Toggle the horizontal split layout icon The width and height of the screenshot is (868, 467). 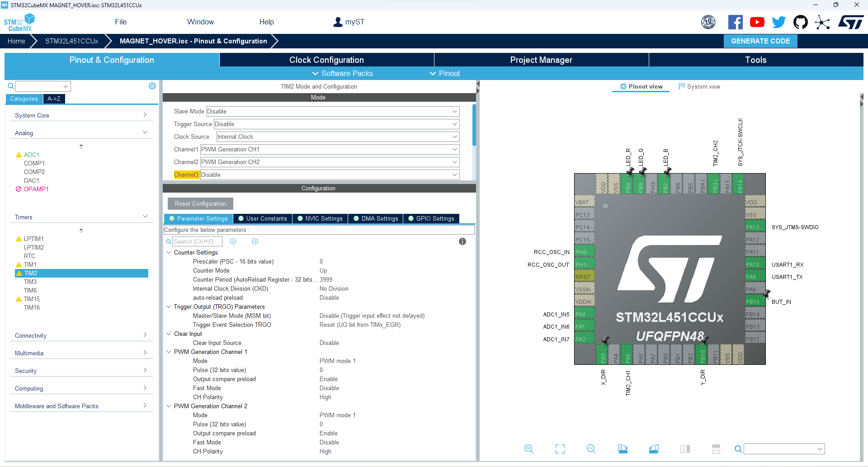(x=716, y=448)
